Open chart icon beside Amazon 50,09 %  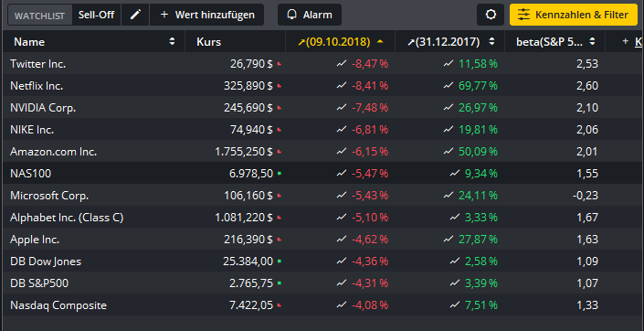coord(449,152)
